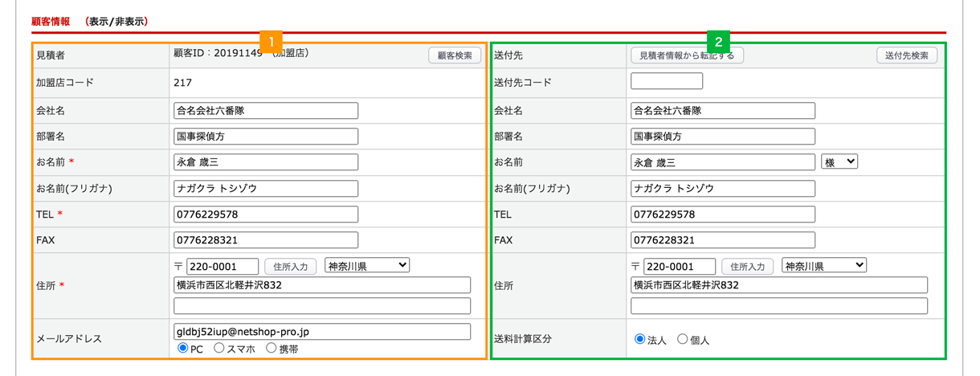Screen dimensions: 980x376
Task: Click 住所入力 button in 見積者 section
Action: pos(291,266)
